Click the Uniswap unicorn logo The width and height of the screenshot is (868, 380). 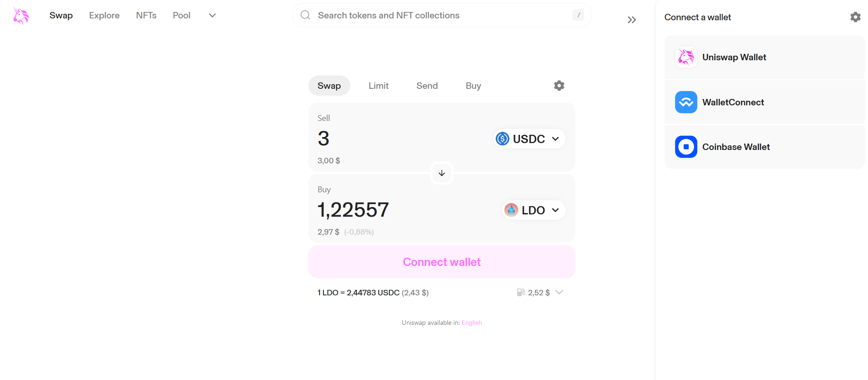21,16
